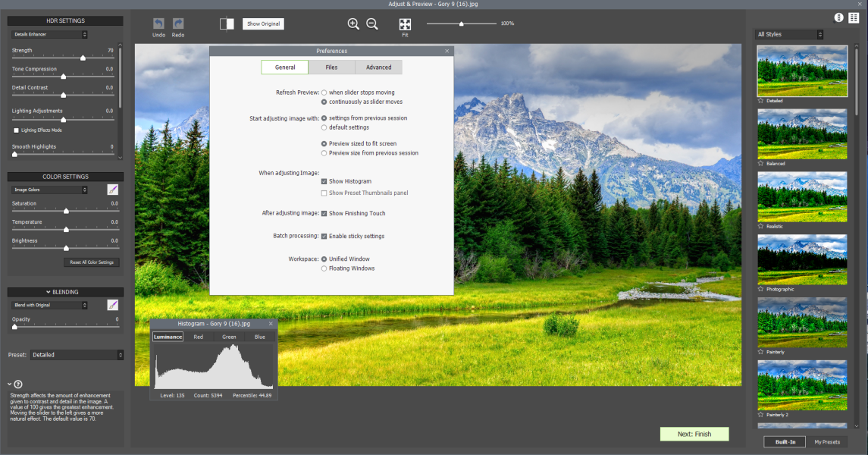Click the Blending brush icon
Screen dimensions: 868x455
[x=112, y=305]
